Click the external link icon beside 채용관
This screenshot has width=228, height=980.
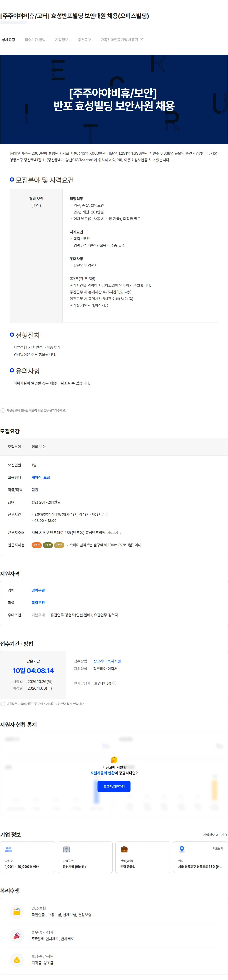click(142, 40)
